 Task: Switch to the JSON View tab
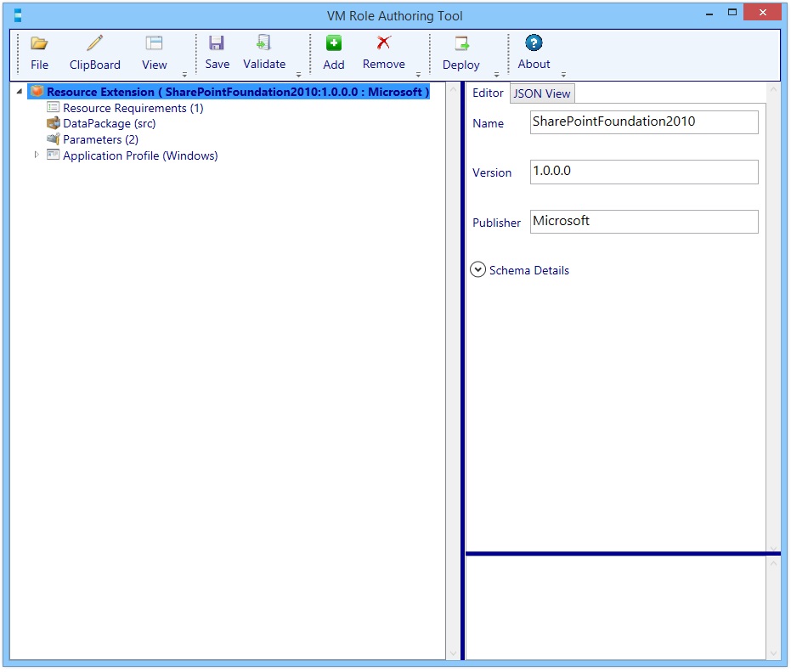(x=541, y=93)
